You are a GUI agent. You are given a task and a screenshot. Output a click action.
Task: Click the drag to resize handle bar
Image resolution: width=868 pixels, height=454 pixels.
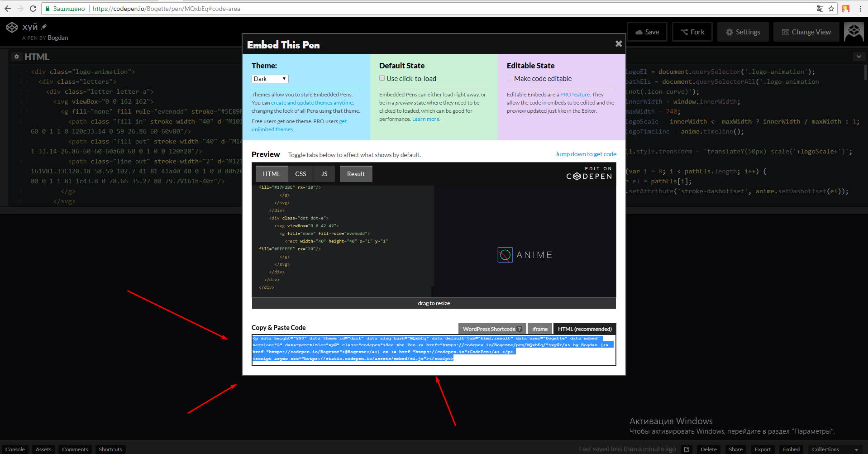[434, 303]
